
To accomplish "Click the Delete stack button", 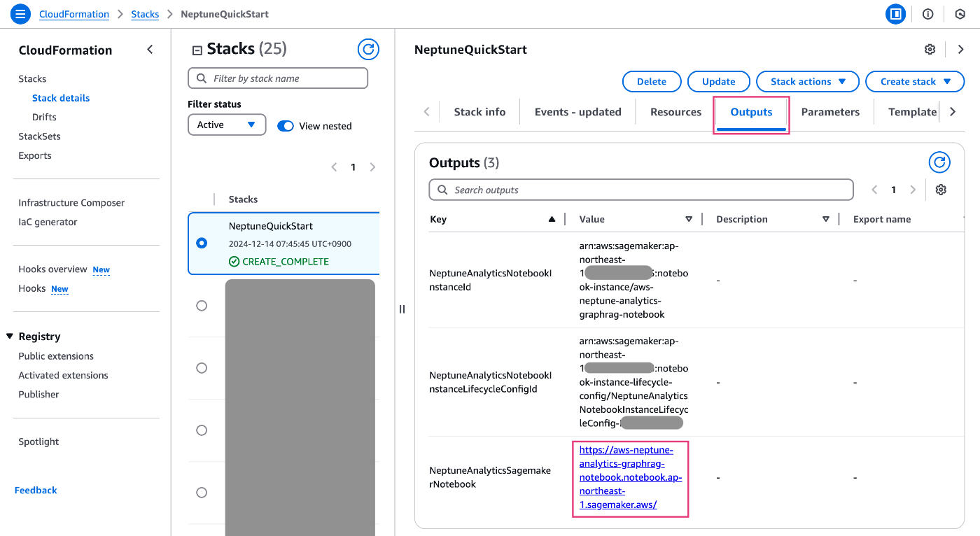I will coord(651,82).
